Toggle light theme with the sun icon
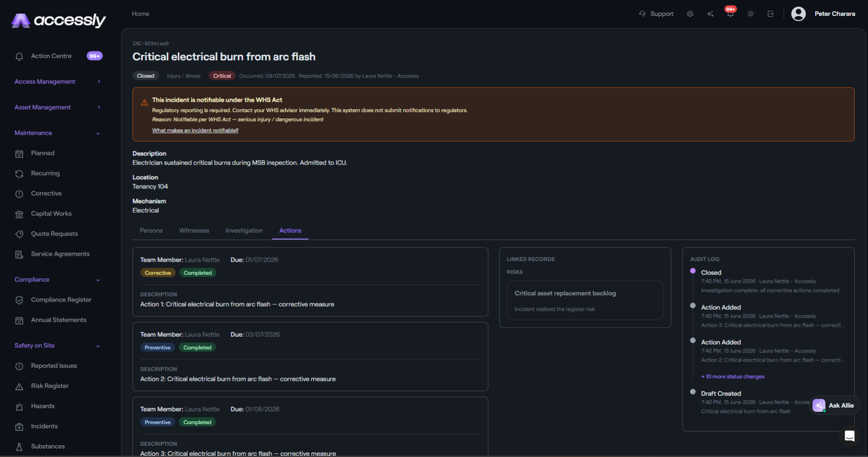Image resolution: width=868 pixels, height=457 pixels. pyautogui.click(x=750, y=14)
